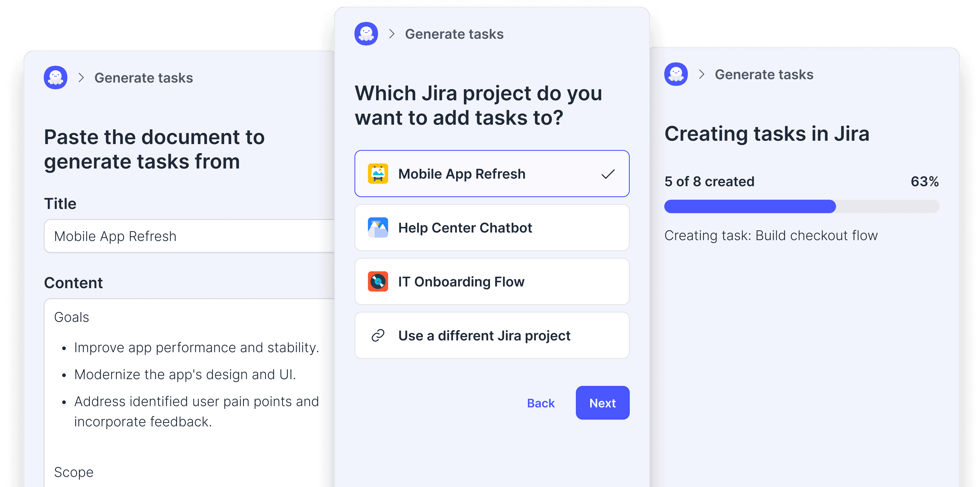This screenshot has height=487, width=980.
Task: Open Generate tasks breadcrumb in right panel
Action: 764,74
